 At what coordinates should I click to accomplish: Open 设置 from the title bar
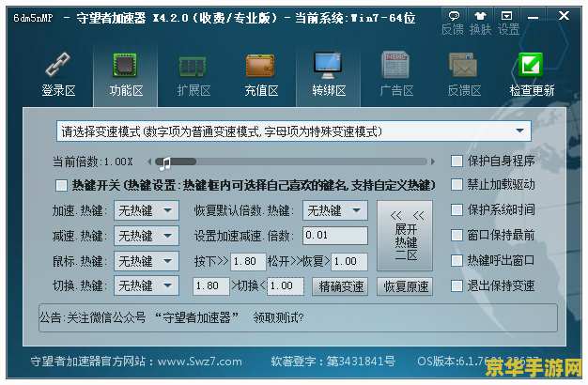506,15
